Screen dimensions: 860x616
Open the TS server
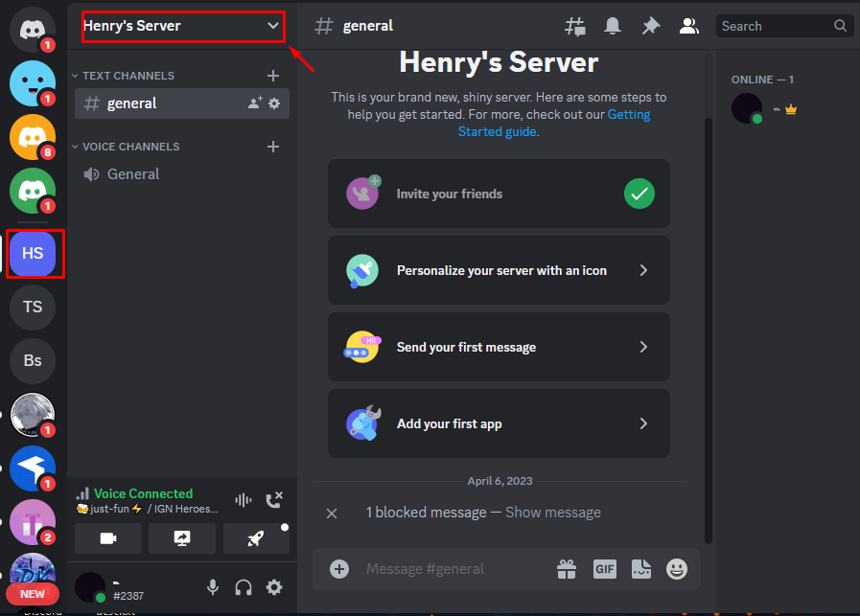coord(33,307)
